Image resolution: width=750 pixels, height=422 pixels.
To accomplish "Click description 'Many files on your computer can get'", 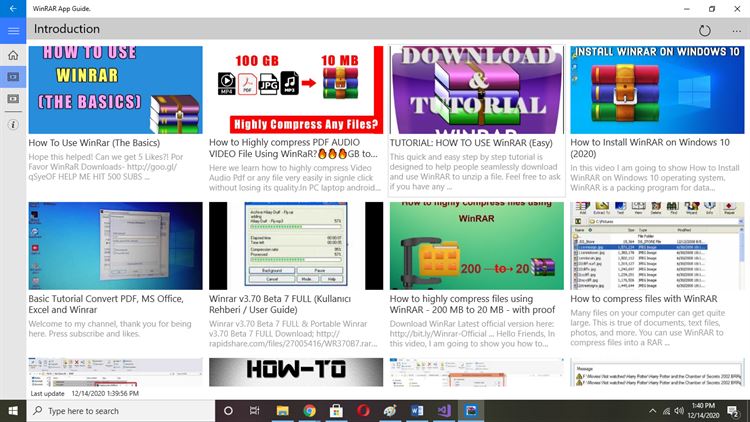I will pyautogui.click(x=648, y=327).
